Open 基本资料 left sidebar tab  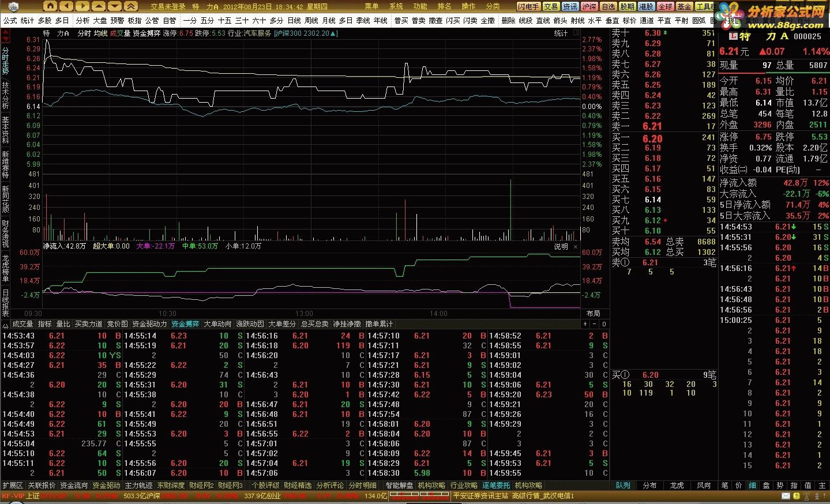coord(5,130)
